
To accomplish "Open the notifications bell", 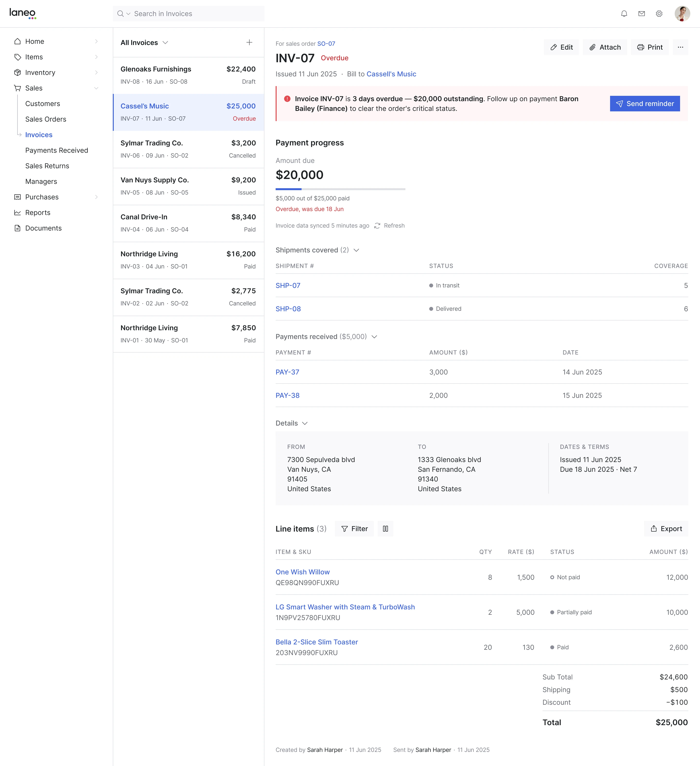I will pyautogui.click(x=624, y=14).
